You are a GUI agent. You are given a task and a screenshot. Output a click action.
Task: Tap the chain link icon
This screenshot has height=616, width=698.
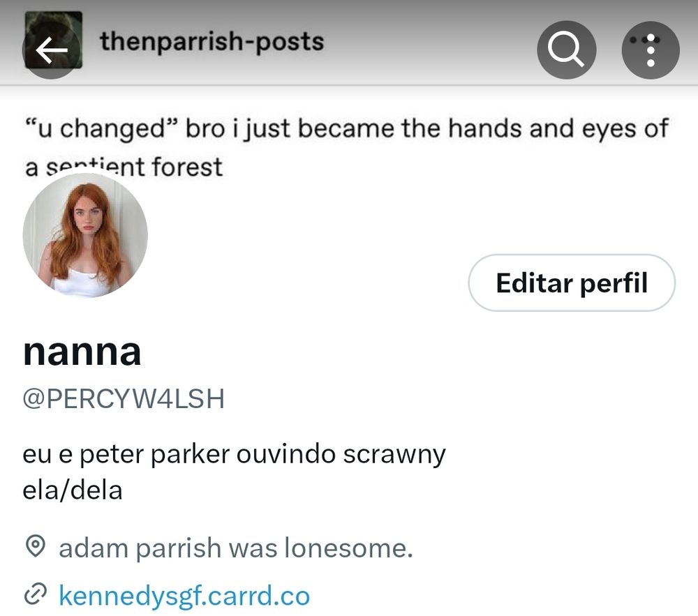click(35, 594)
